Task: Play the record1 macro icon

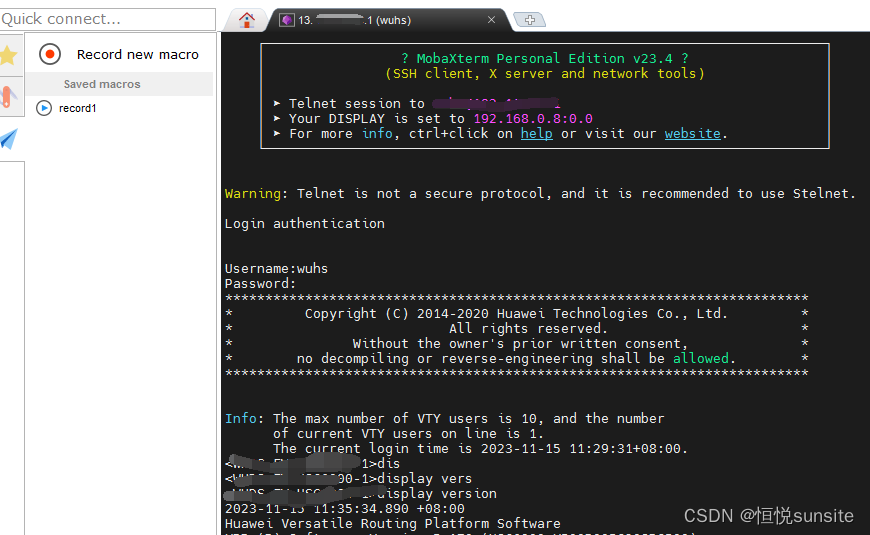Action: 44,108
